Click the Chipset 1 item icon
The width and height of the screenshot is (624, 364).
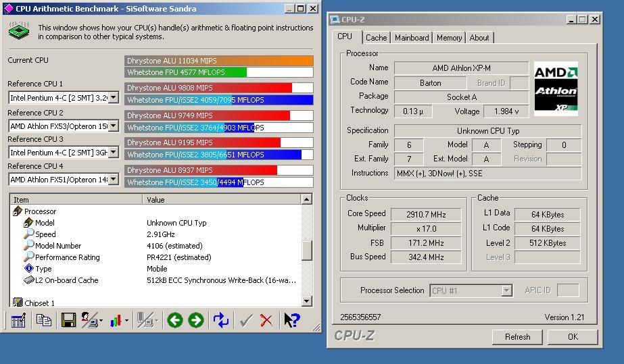(x=18, y=303)
